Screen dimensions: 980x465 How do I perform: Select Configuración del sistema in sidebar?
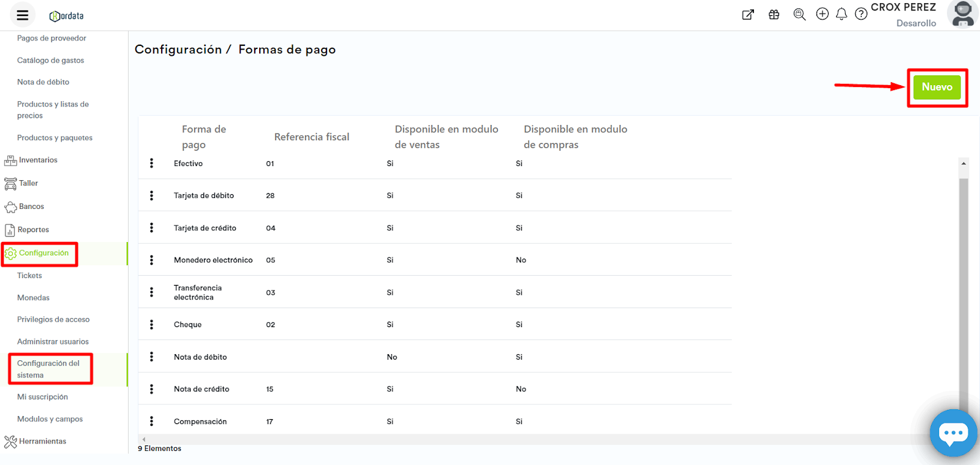(48, 369)
